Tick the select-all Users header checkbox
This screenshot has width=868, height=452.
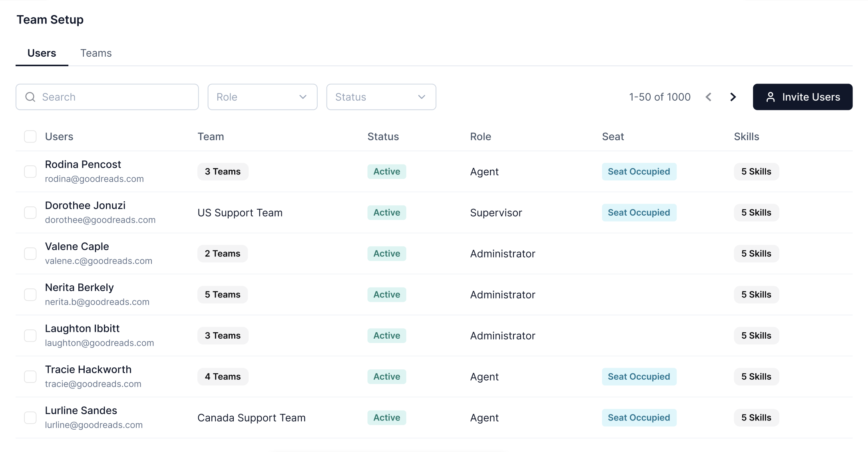(30, 137)
